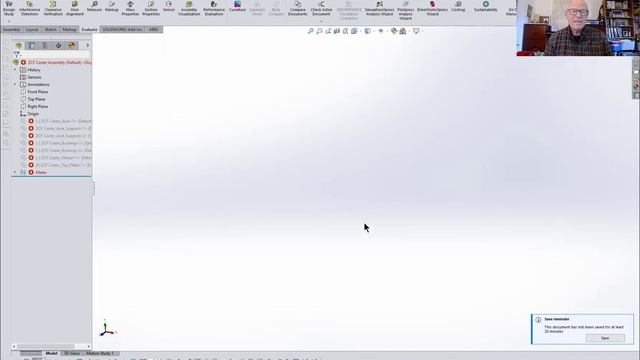Select the Sensors folder
This screenshot has width=640, height=360.
point(34,77)
